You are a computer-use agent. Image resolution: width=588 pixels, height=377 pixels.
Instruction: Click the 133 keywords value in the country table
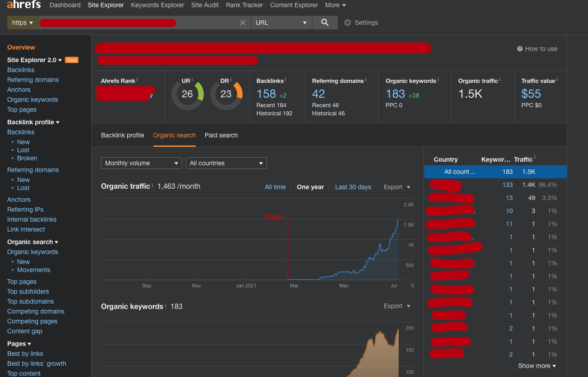click(508, 185)
